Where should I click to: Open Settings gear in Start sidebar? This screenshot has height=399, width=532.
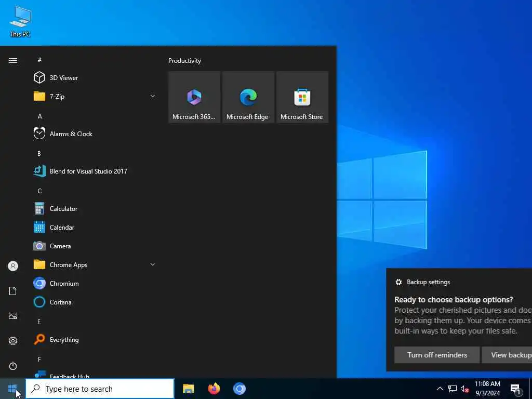[x=13, y=341]
